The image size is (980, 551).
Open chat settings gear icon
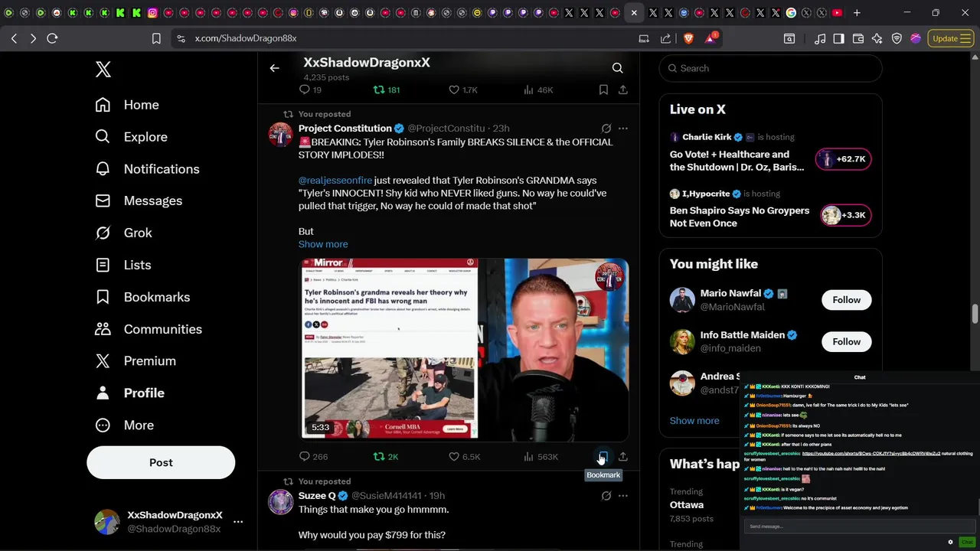click(951, 542)
